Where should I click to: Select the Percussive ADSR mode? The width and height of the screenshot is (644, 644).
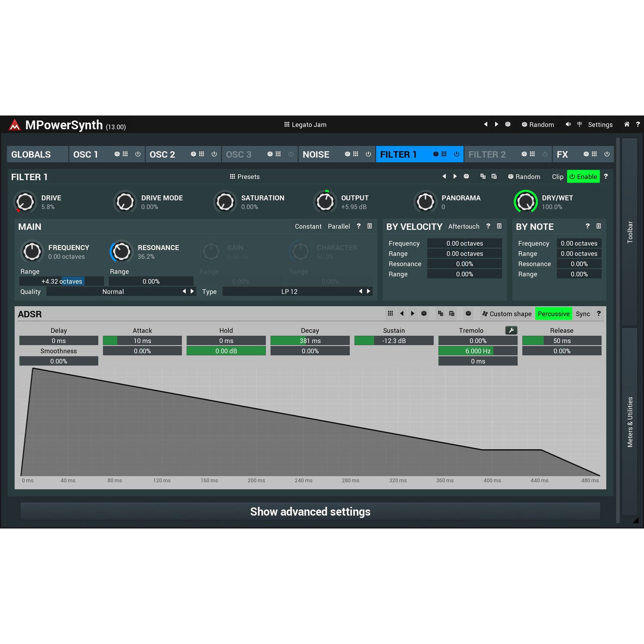[553, 314]
